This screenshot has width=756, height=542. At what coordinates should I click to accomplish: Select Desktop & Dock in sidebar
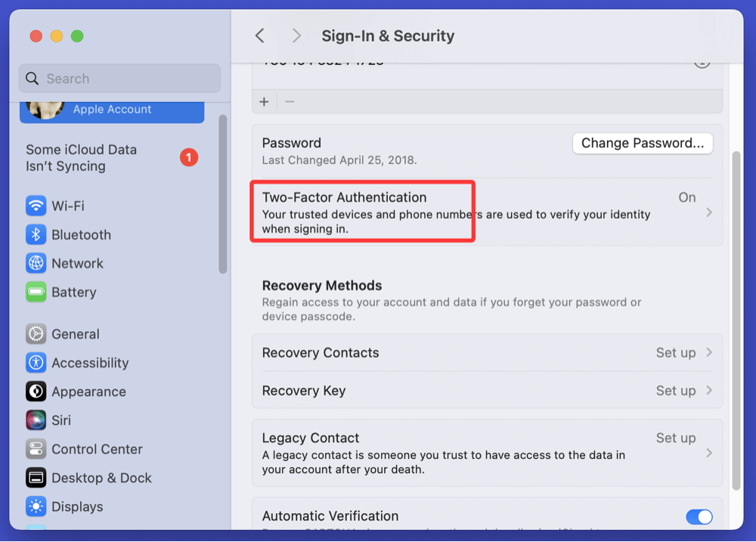point(101,478)
